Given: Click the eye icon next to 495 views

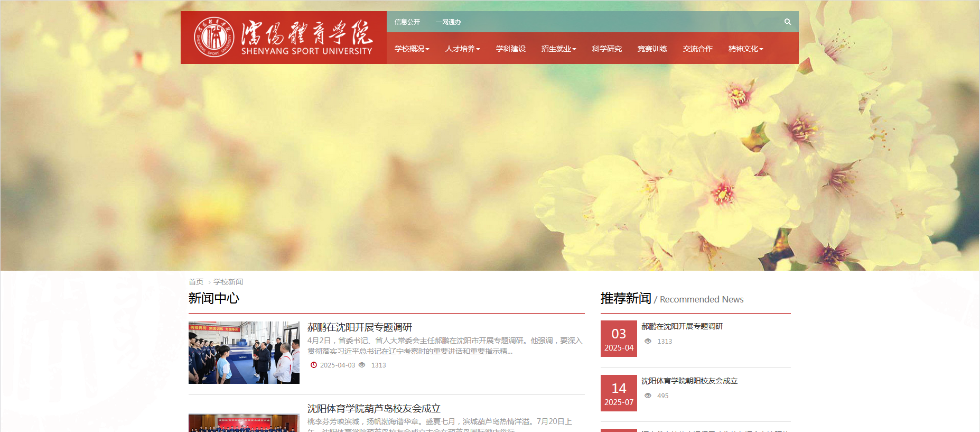Looking at the screenshot, I should pos(648,396).
